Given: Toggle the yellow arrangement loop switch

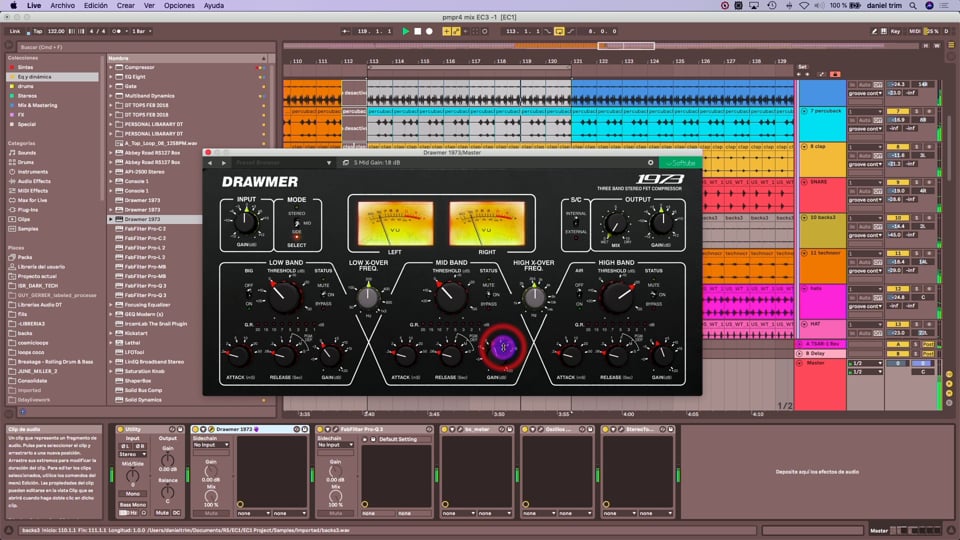Looking at the screenshot, I should pyautogui.click(x=559, y=31).
